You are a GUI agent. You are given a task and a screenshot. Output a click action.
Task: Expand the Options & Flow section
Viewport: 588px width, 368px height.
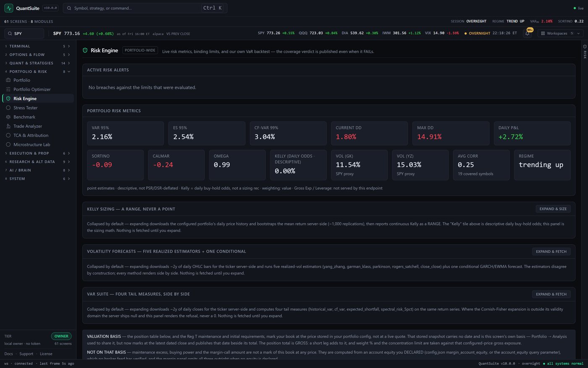(38, 55)
